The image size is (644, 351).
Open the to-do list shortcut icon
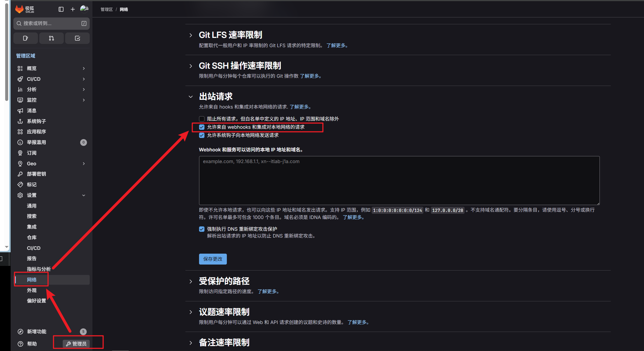tap(77, 38)
